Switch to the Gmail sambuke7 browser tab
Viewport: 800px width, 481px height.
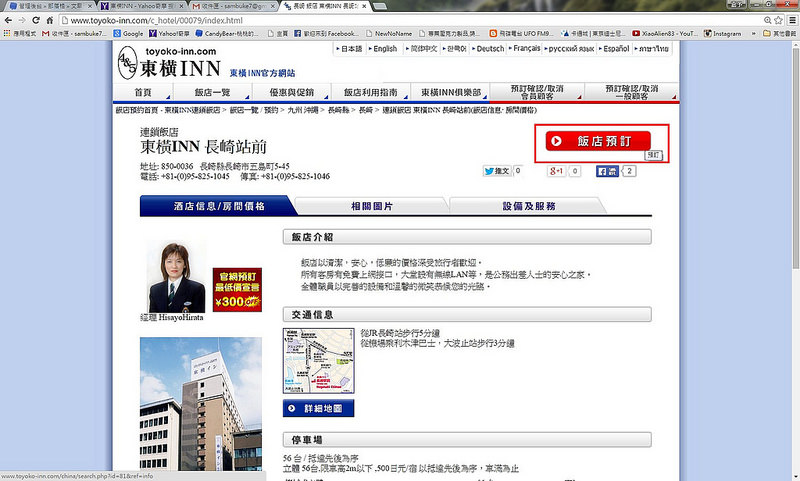click(234, 6)
